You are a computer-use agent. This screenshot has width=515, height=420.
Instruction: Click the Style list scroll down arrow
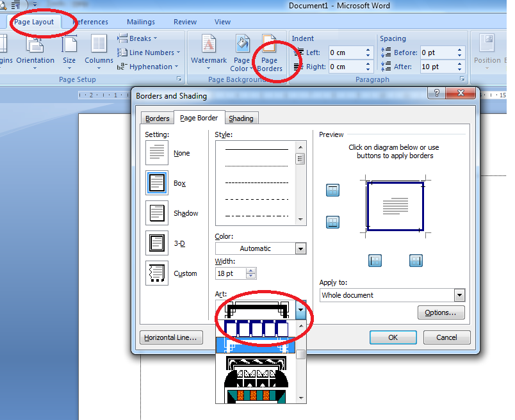pos(300,220)
